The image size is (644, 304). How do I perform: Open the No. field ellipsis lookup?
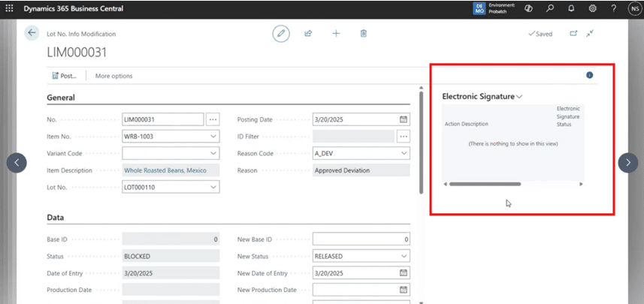click(x=213, y=119)
